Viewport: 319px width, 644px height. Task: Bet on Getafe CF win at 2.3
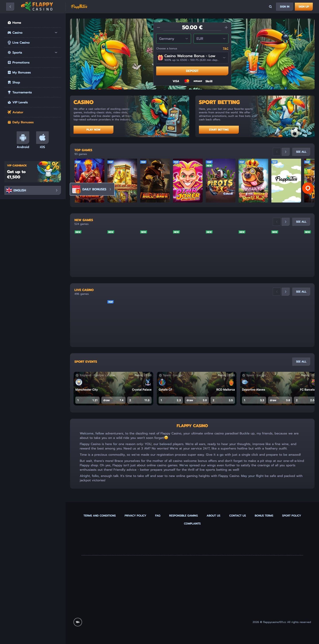(171, 400)
